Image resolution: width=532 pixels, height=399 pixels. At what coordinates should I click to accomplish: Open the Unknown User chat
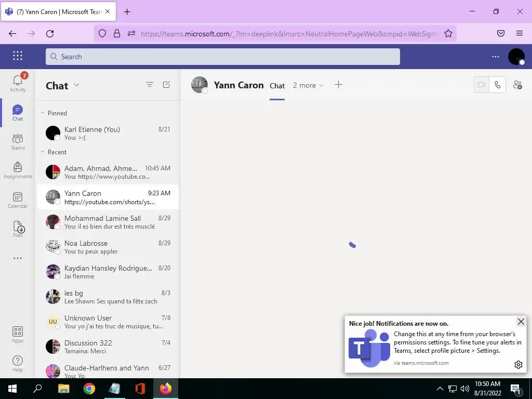point(108,322)
